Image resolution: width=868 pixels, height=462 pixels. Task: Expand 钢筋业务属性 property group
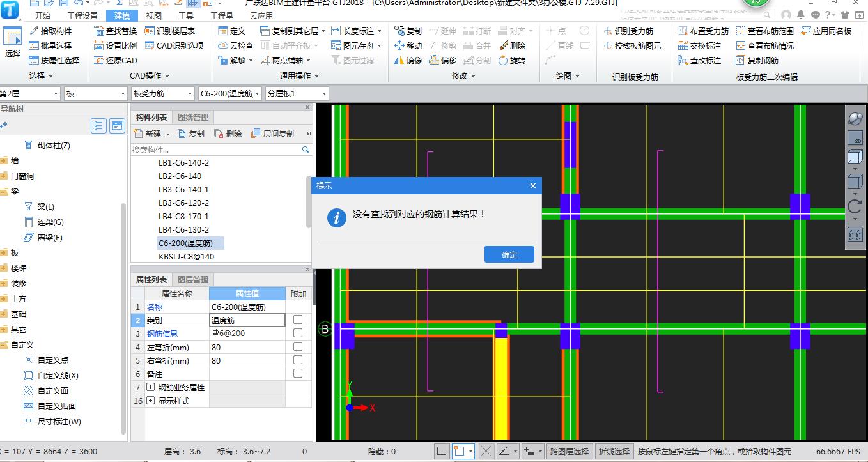pos(151,387)
